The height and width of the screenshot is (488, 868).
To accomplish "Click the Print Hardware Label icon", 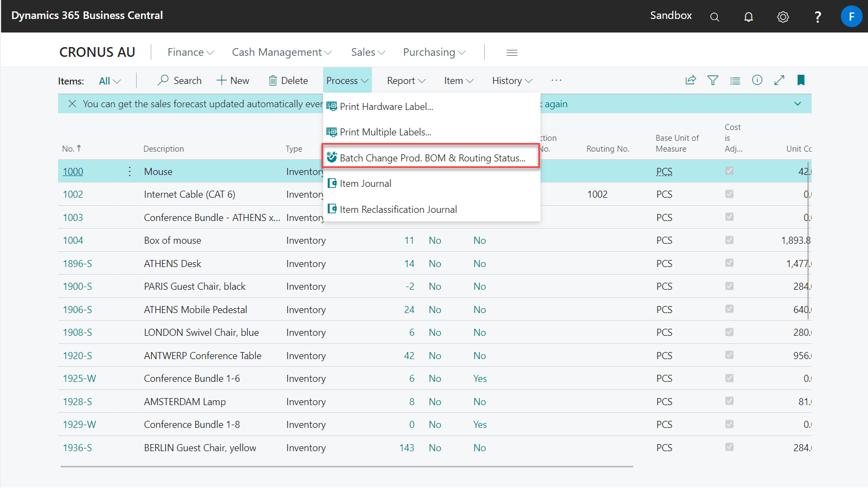I will pyautogui.click(x=332, y=107).
